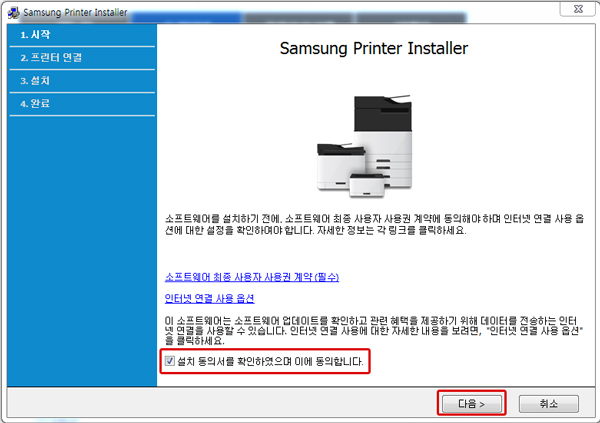The height and width of the screenshot is (423, 600).
Task: Go to step 4. 완료 in sidebar
Action: tap(35, 103)
